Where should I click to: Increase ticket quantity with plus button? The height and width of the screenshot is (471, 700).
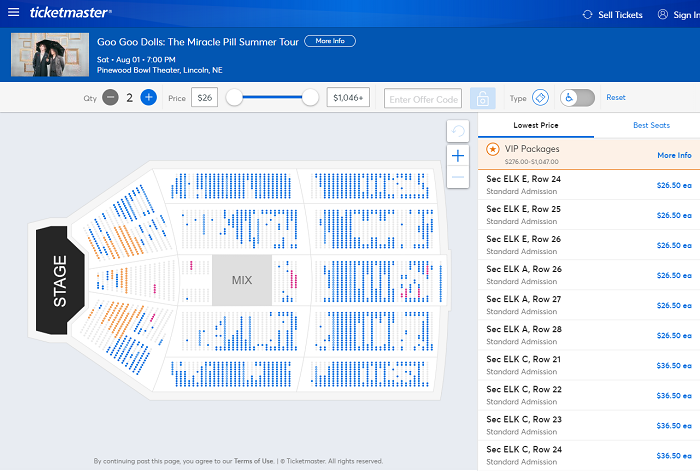coord(148,98)
